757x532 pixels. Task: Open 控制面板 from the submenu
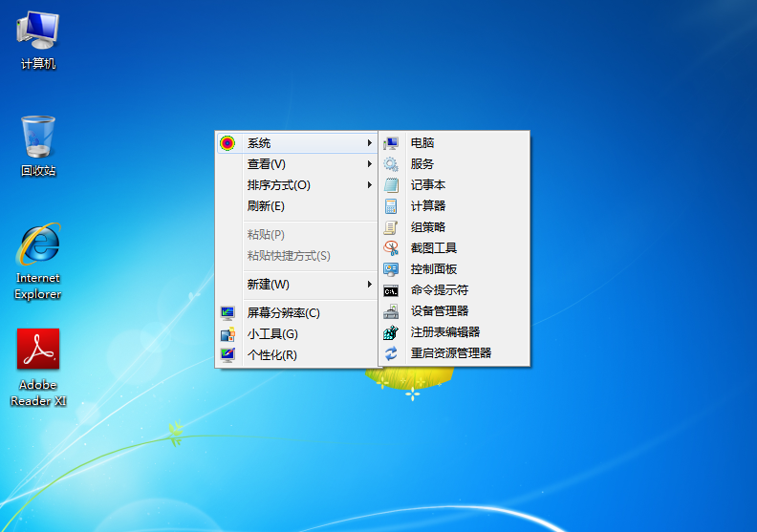coord(454,269)
